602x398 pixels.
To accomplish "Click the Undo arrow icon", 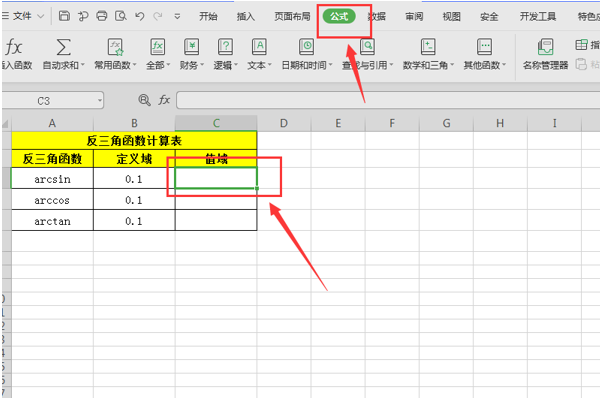I will (x=139, y=16).
